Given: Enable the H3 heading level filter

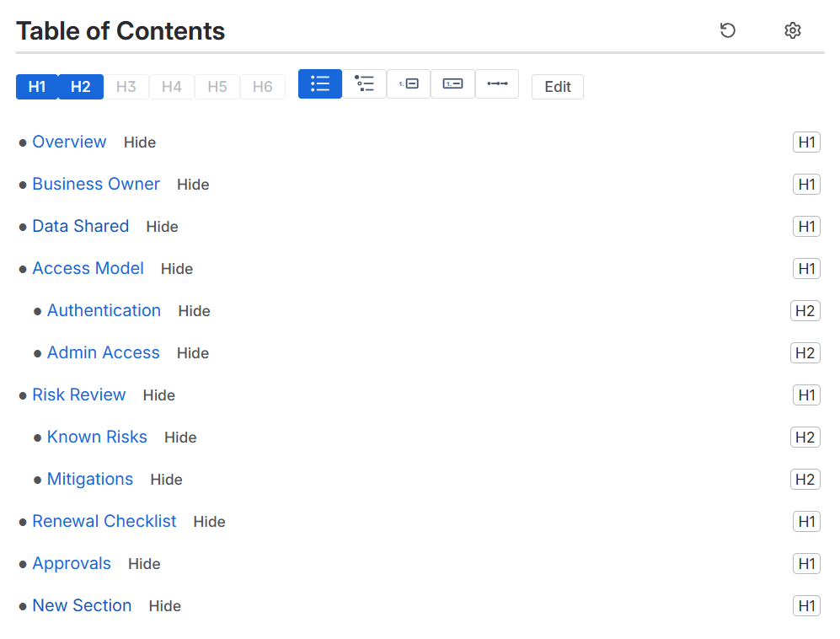Looking at the screenshot, I should [x=126, y=87].
